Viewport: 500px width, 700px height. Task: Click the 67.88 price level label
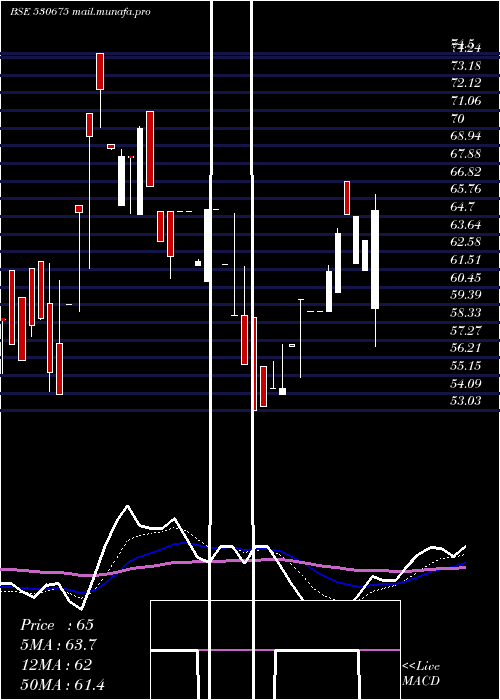[466, 154]
